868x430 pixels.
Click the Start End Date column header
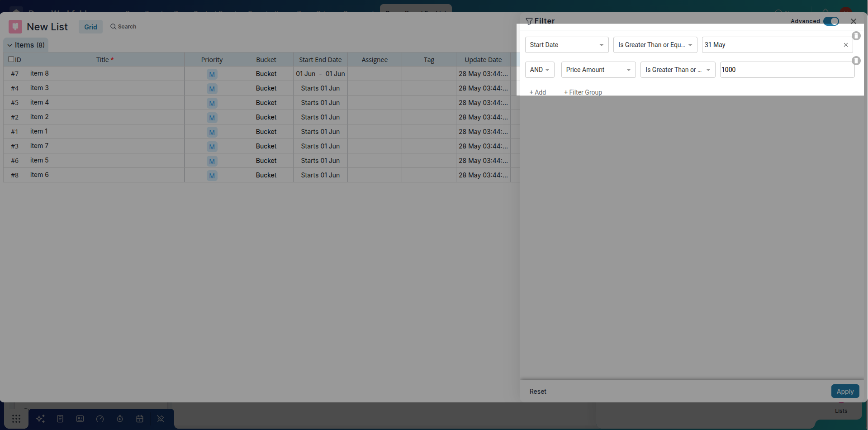pyautogui.click(x=320, y=60)
